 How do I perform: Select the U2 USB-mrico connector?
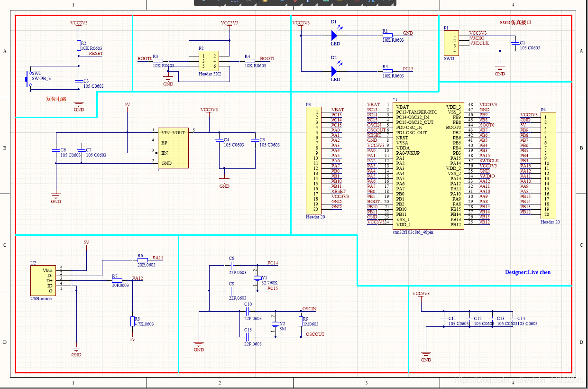coord(43,280)
